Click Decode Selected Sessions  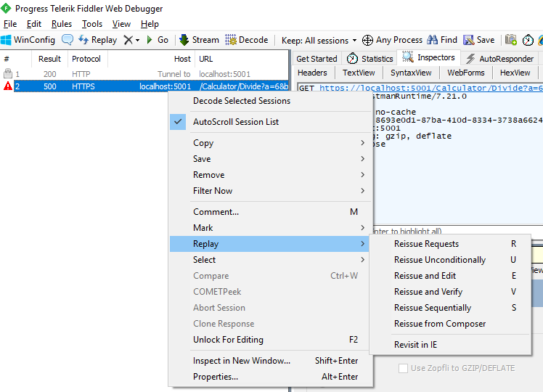271,101
